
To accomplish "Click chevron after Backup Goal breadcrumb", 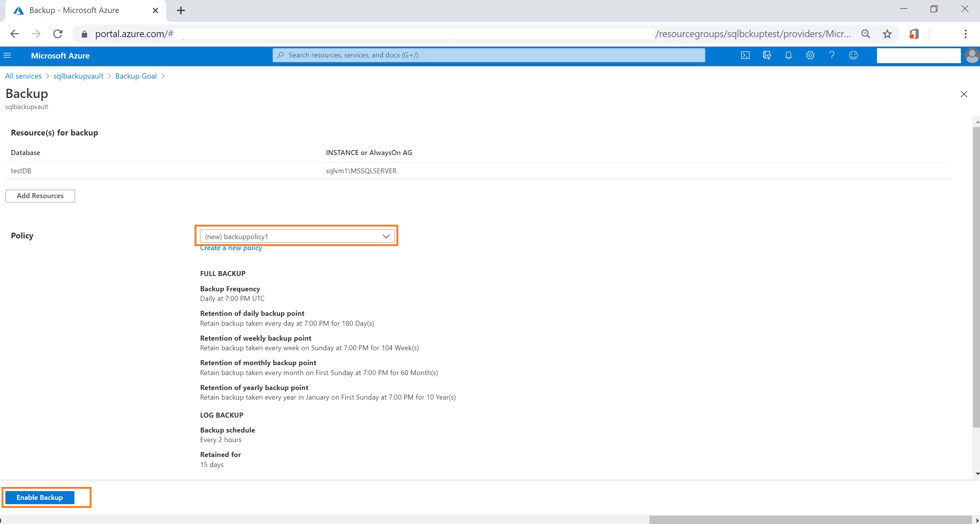I will [163, 76].
